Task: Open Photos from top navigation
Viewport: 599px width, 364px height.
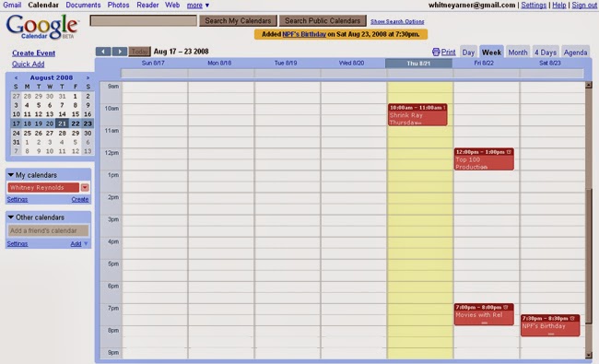Action: coord(118,5)
